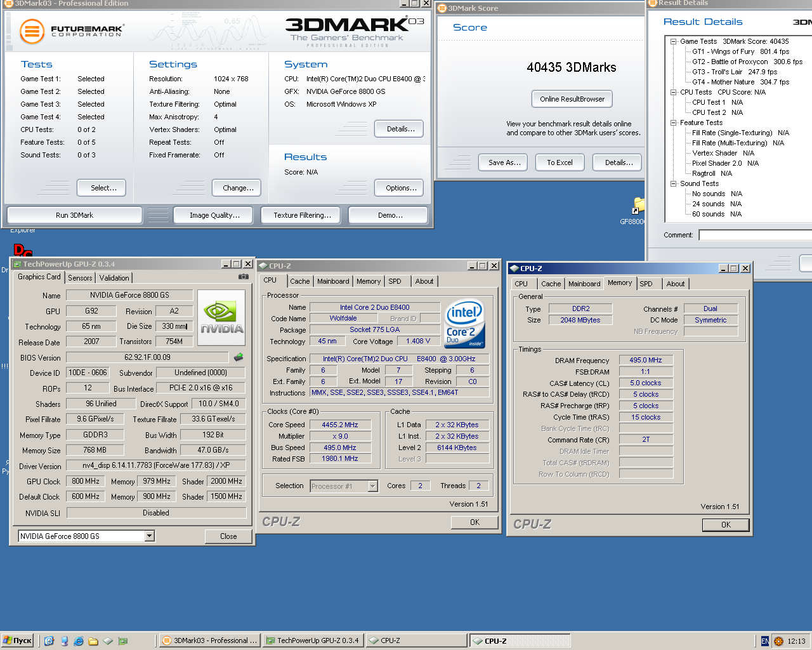The image size is (812, 650).
Task: Open Image Quality... in 3DMark
Action: click(214, 215)
